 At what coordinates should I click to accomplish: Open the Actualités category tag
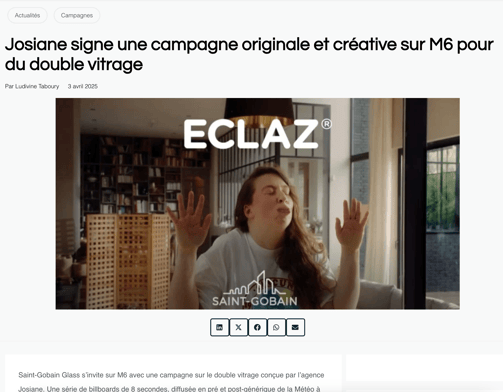27,15
